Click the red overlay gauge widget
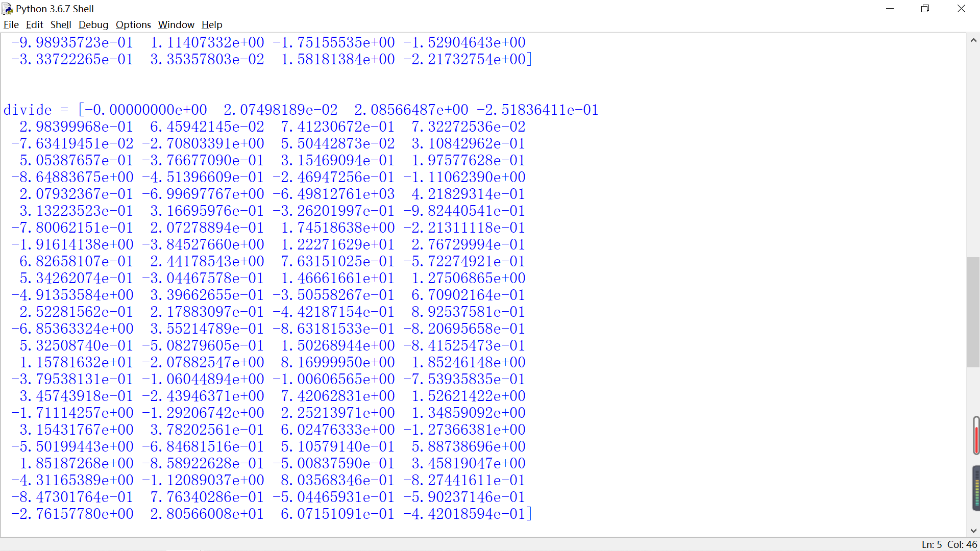The height and width of the screenshot is (551, 980). pos(976,435)
